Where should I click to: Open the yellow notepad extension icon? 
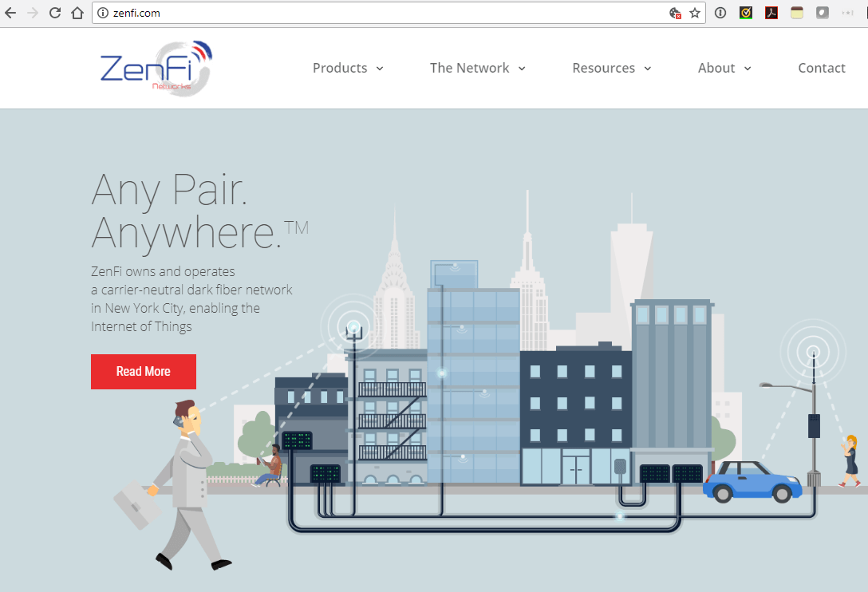tap(797, 13)
